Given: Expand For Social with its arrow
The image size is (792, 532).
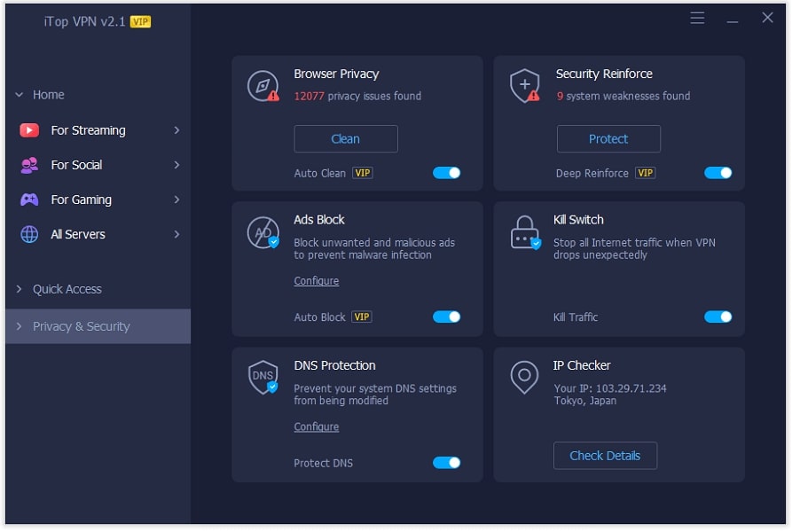Looking at the screenshot, I should click(176, 165).
